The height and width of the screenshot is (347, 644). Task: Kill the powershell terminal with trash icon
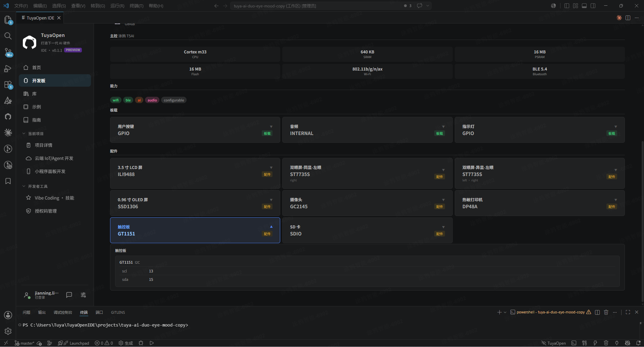coord(606,312)
